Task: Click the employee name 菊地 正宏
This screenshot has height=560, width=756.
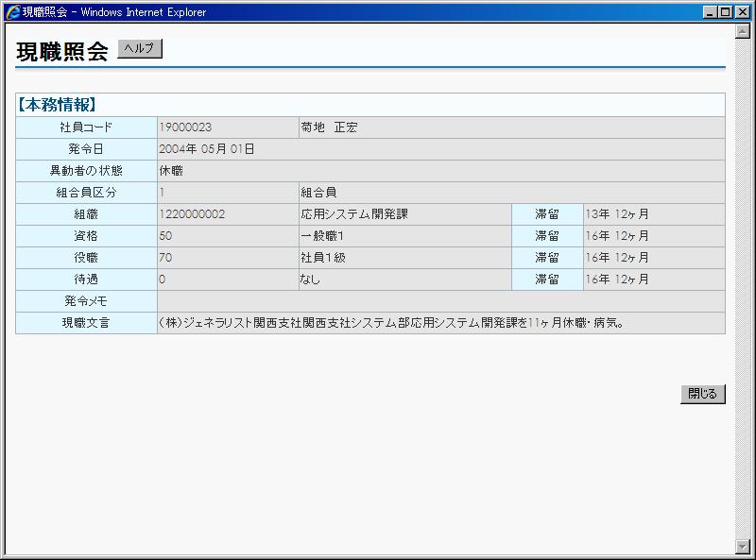Action: 329,127
